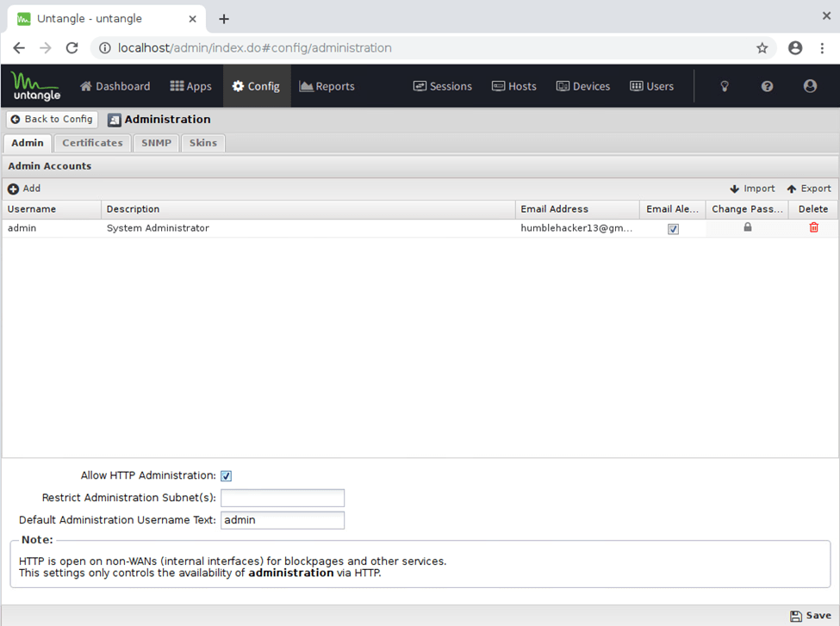Open the help question mark icon

point(767,86)
